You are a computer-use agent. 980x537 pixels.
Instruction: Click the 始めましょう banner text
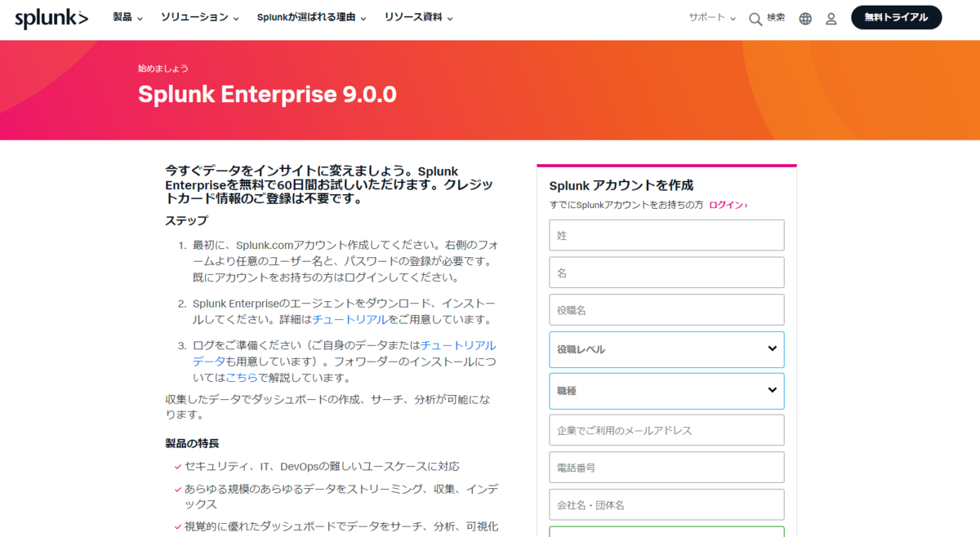pyautogui.click(x=163, y=69)
